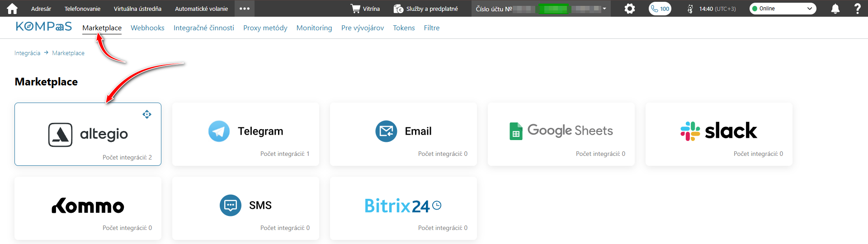This screenshot has width=868, height=244.
Task: Click the Služby a predplatné link
Action: click(432, 9)
